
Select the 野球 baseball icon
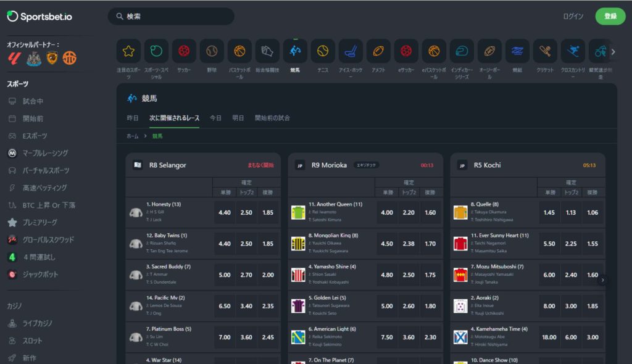pos(212,51)
